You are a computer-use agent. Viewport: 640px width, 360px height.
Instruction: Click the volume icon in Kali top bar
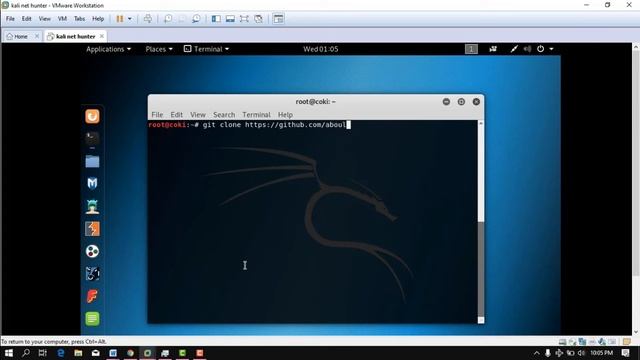tap(527, 49)
